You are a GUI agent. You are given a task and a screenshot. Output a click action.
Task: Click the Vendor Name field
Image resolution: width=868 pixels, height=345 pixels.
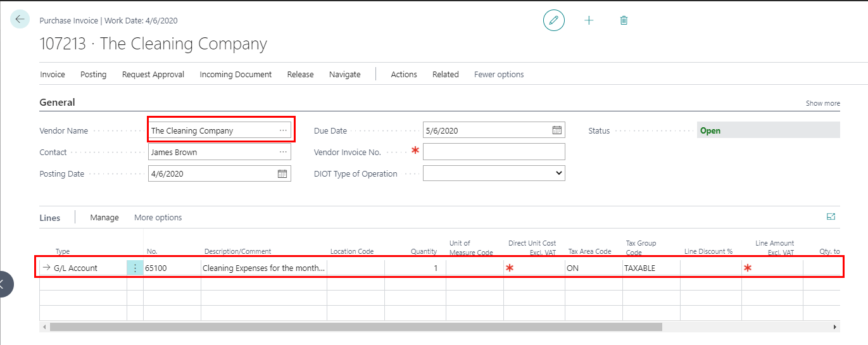pos(220,130)
